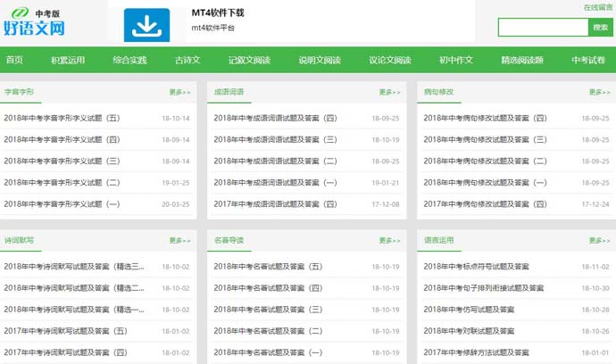Image resolution: width=616 pixels, height=364 pixels.
Task: Open the 中考试卷 navigation item
Action: [x=588, y=61]
